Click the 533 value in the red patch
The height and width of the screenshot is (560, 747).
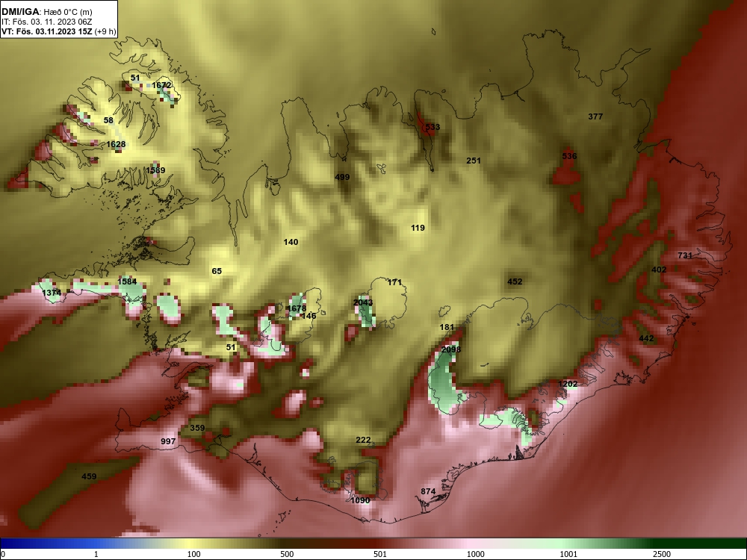coord(433,127)
